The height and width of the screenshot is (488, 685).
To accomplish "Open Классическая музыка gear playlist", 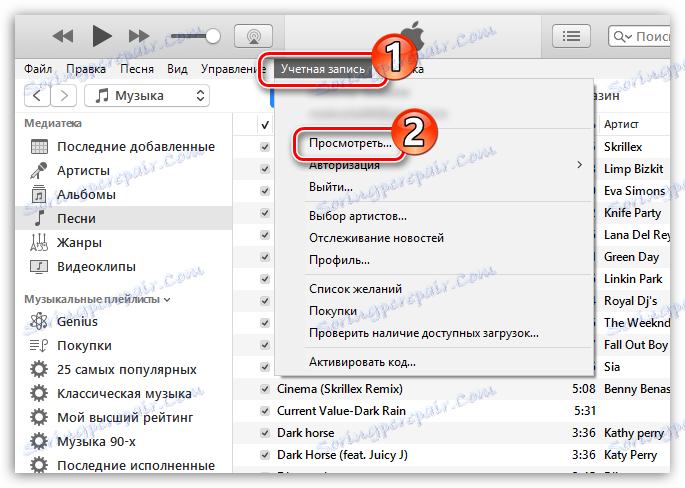I will pyautogui.click(x=39, y=393).
